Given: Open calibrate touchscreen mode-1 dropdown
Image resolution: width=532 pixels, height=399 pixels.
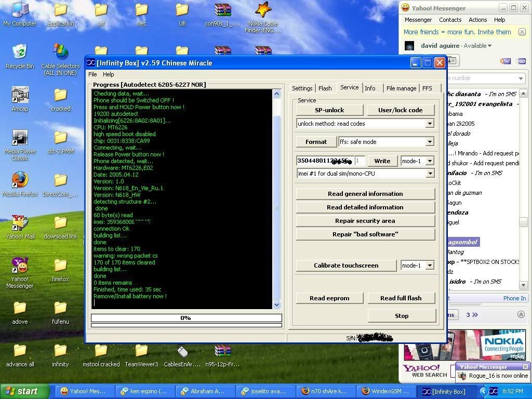Looking at the screenshot, I should [430, 265].
